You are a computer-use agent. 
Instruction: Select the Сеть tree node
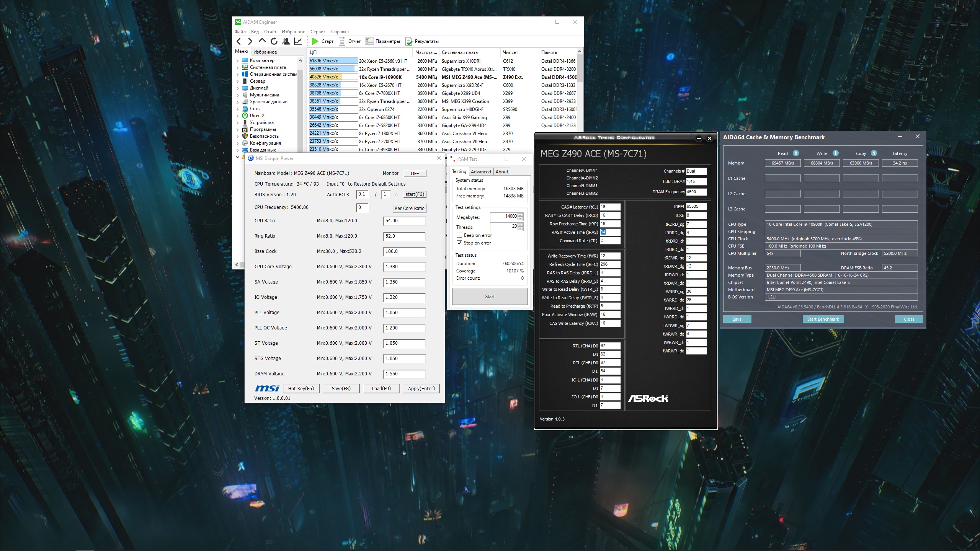(x=254, y=109)
